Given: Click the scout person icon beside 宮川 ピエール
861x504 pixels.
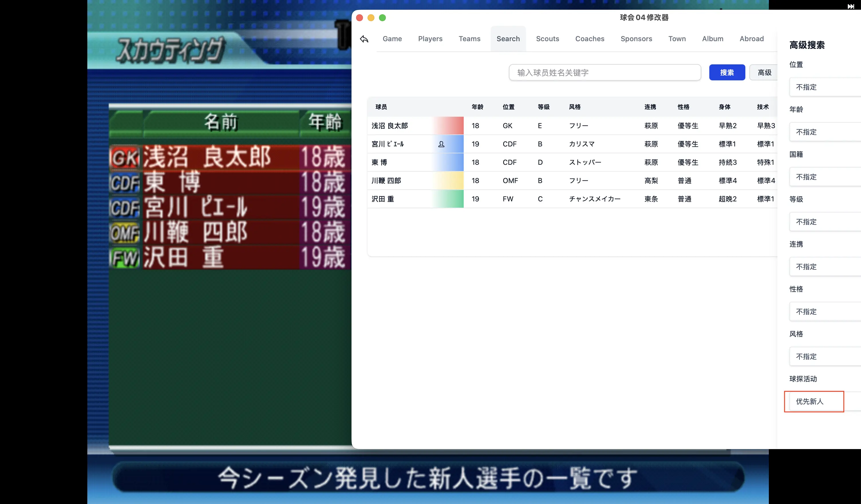Looking at the screenshot, I should [x=441, y=144].
